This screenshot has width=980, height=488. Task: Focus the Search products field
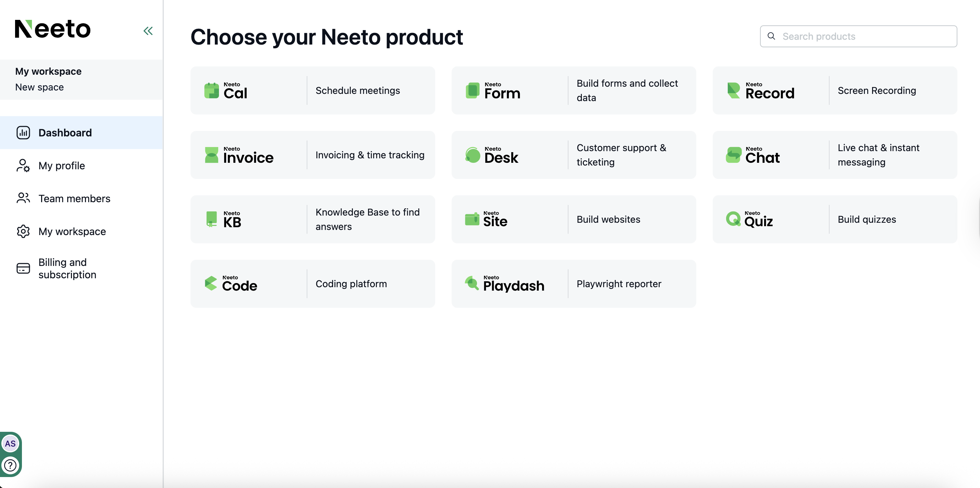(858, 36)
